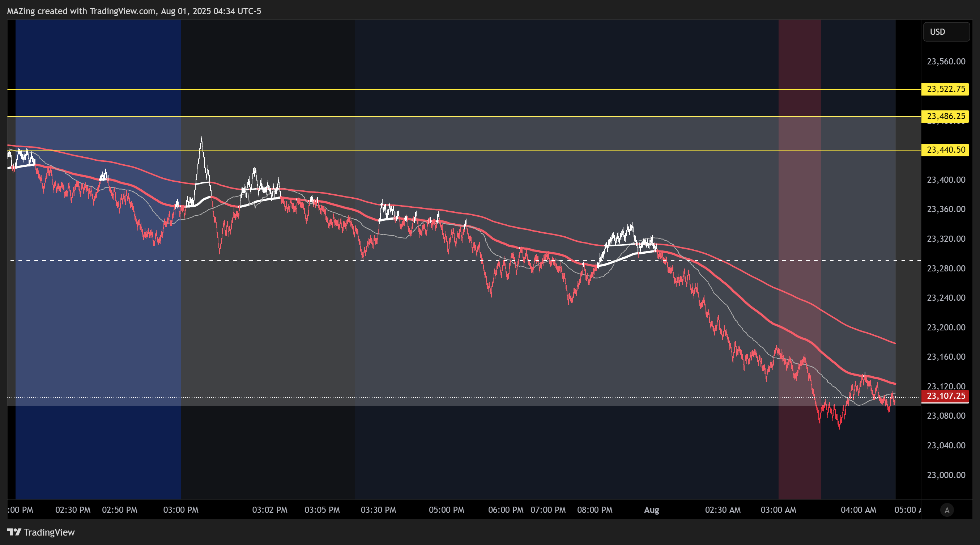Click the 23,040.00 price axis value
The width and height of the screenshot is (980, 545).
(x=946, y=445)
